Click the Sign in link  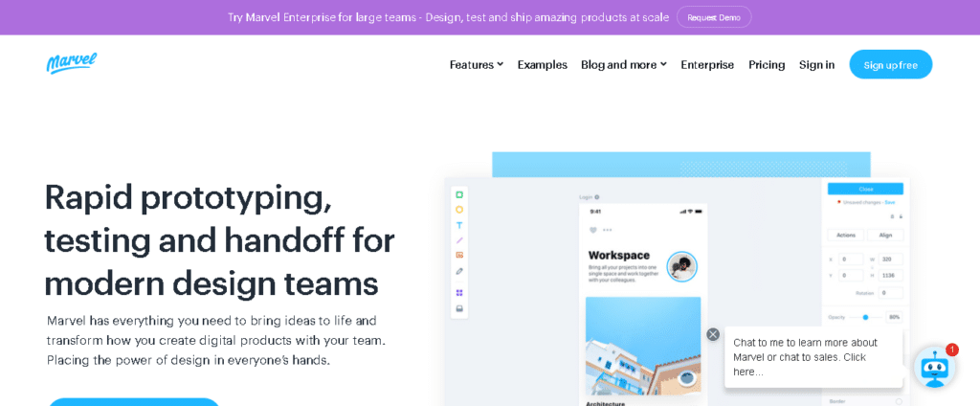coord(817,64)
